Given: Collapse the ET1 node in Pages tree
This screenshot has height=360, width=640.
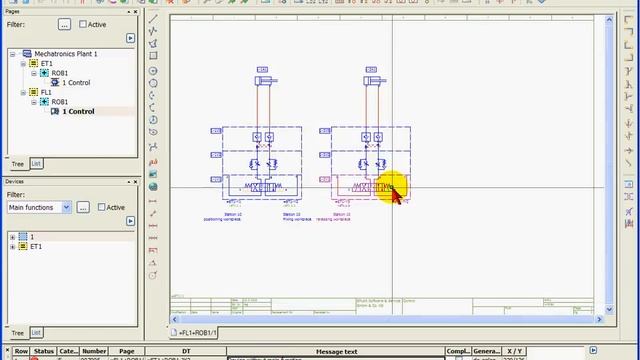Looking at the screenshot, I should pos(23,64).
